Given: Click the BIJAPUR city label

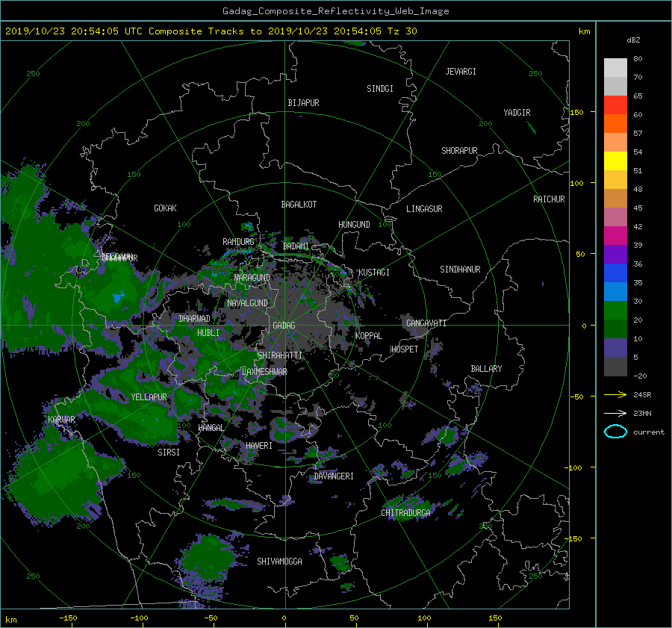Looking at the screenshot, I should point(303,103).
